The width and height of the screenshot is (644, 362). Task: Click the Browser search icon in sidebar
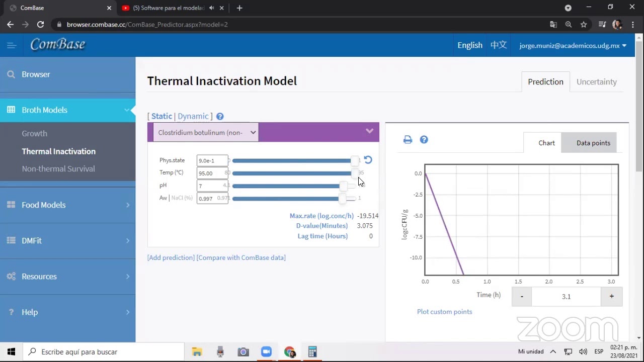click(11, 74)
